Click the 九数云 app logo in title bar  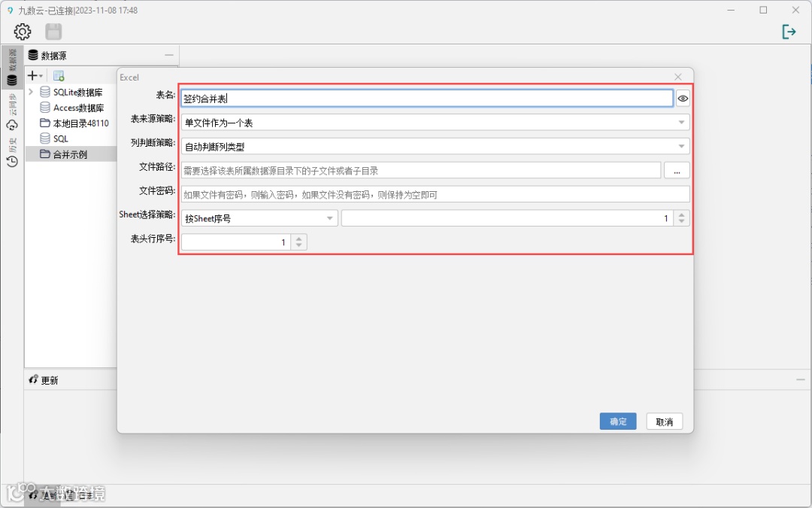(9, 10)
